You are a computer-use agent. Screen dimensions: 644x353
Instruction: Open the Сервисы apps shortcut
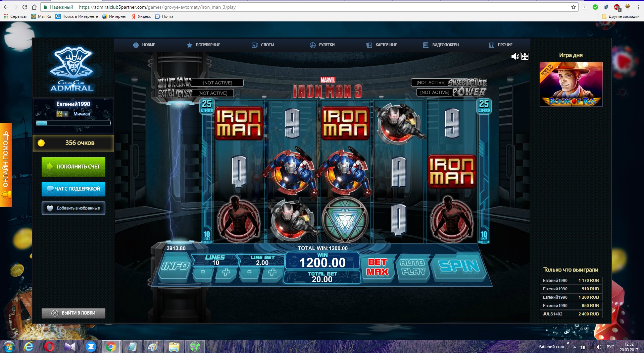15,16
